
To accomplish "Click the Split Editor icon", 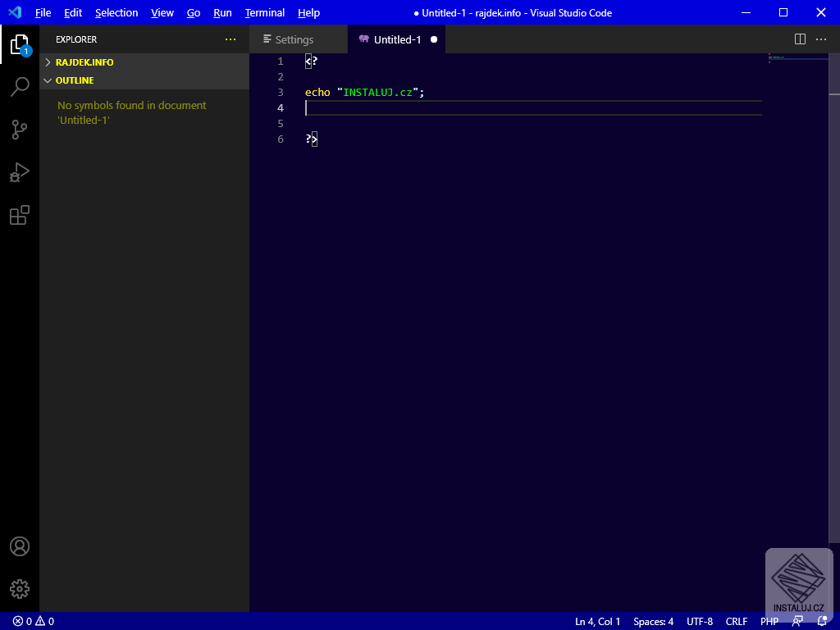I will point(799,39).
